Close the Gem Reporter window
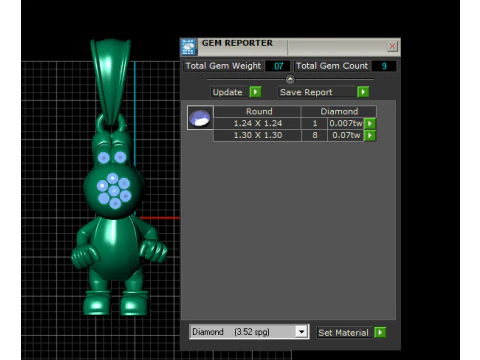480x360 pixels. tap(392, 46)
